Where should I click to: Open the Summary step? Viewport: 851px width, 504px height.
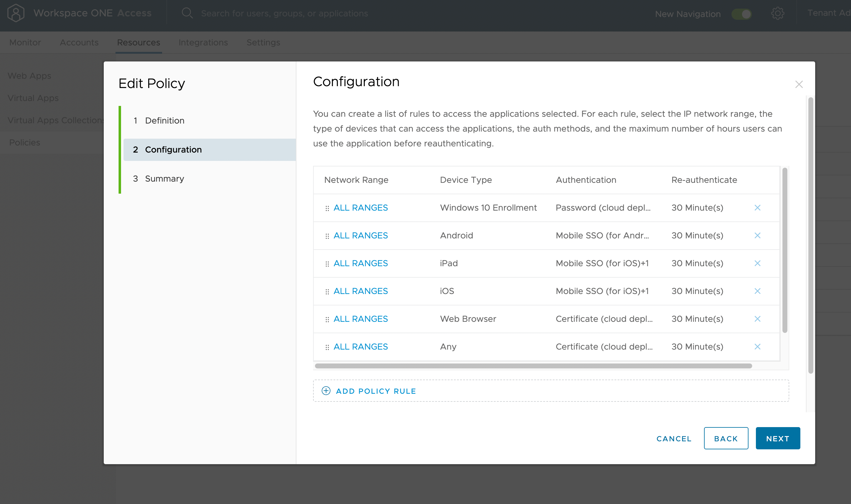(164, 178)
